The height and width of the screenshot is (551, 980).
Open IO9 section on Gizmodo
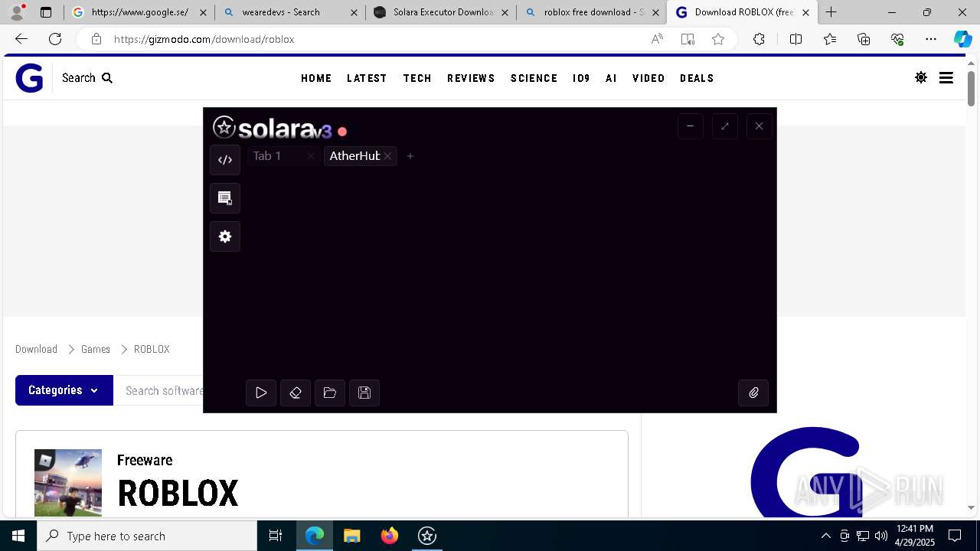tap(581, 78)
